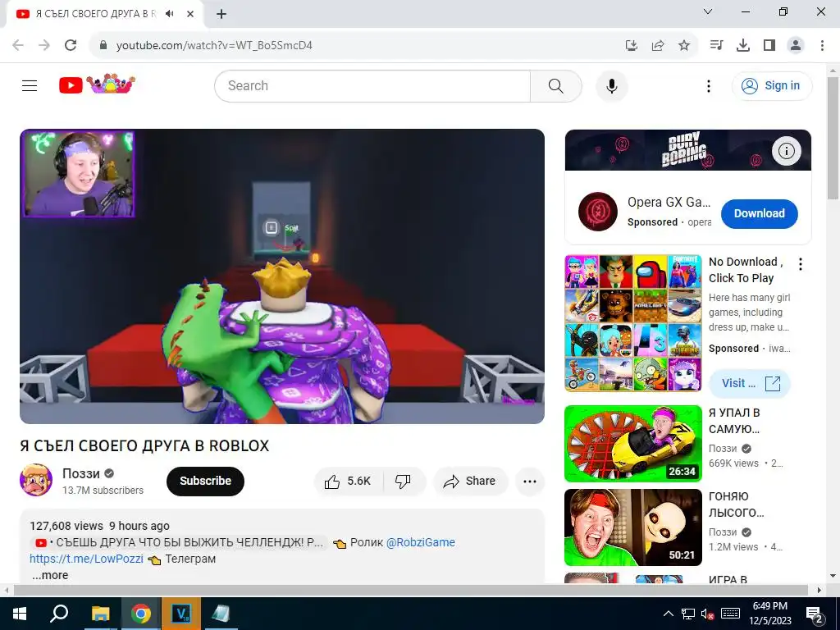The height and width of the screenshot is (630, 840).
Task: Show hidden system tray icons chevron
Action: click(x=668, y=614)
